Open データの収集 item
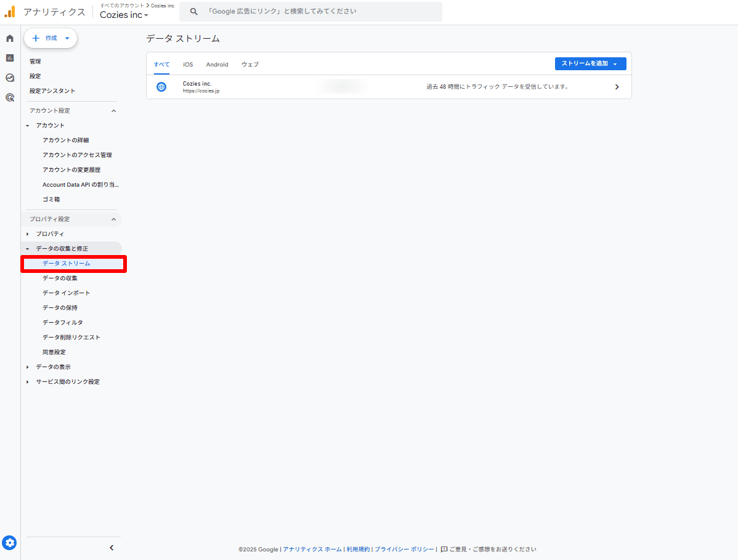The image size is (738, 560). coord(60,278)
